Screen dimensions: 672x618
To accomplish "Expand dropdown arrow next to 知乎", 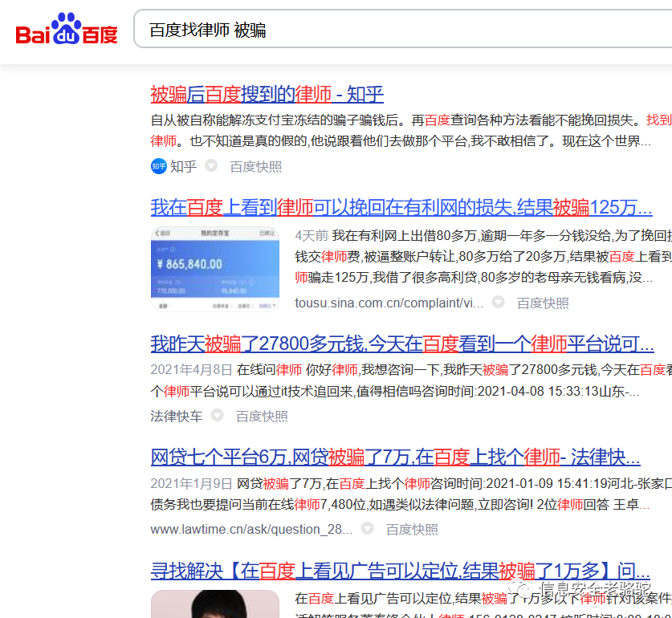I will (x=211, y=165).
